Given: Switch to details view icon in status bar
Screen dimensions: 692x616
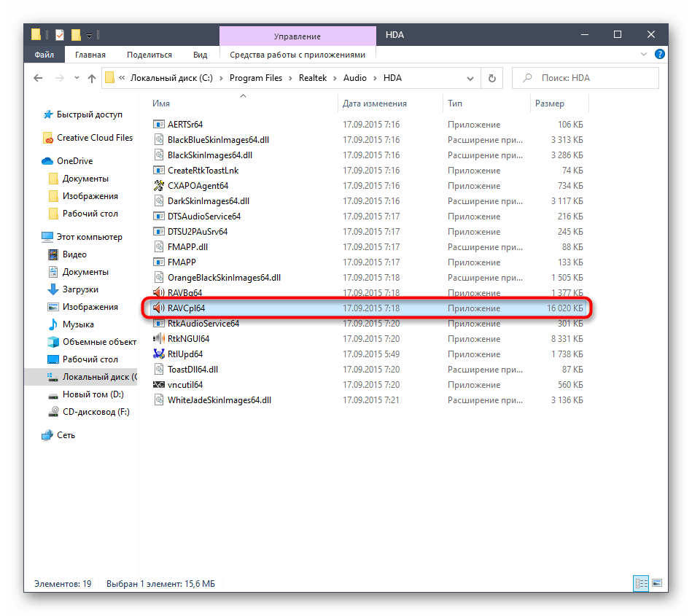Looking at the screenshot, I should [641, 583].
